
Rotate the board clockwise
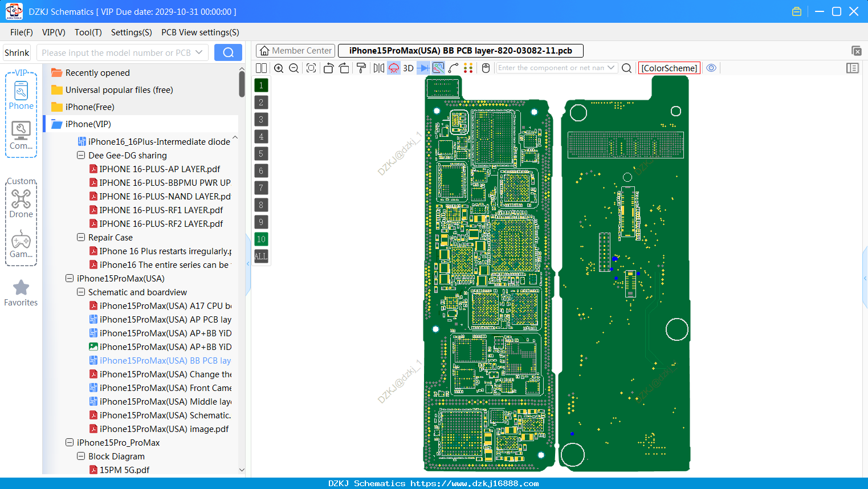pyautogui.click(x=344, y=68)
